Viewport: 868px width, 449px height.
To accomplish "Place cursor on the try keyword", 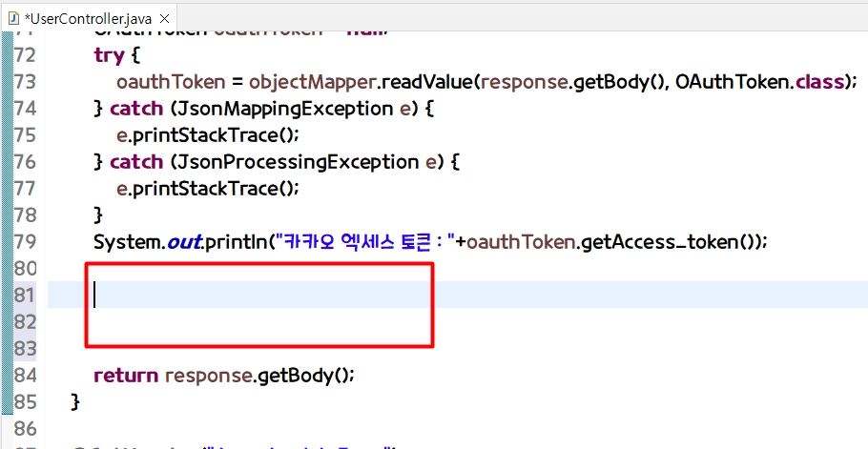I will pos(109,55).
